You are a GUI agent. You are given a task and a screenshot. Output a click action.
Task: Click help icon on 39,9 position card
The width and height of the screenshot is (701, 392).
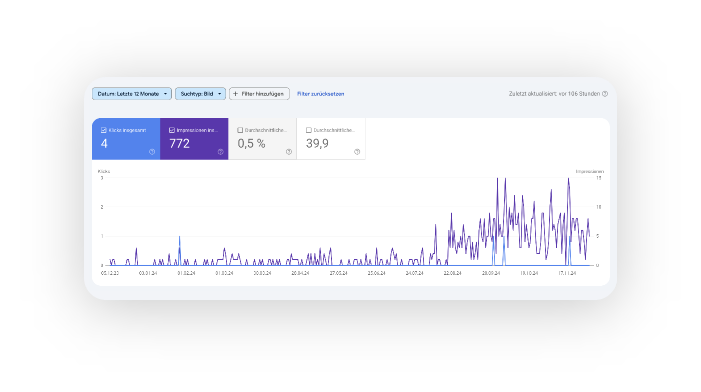tap(357, 152)
